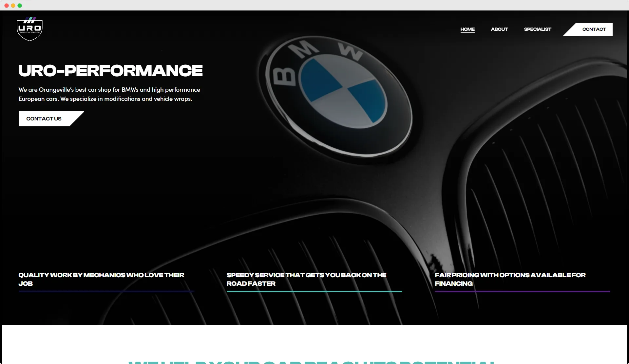Click 'Speedy service that gets you back' text

[307, 279]
